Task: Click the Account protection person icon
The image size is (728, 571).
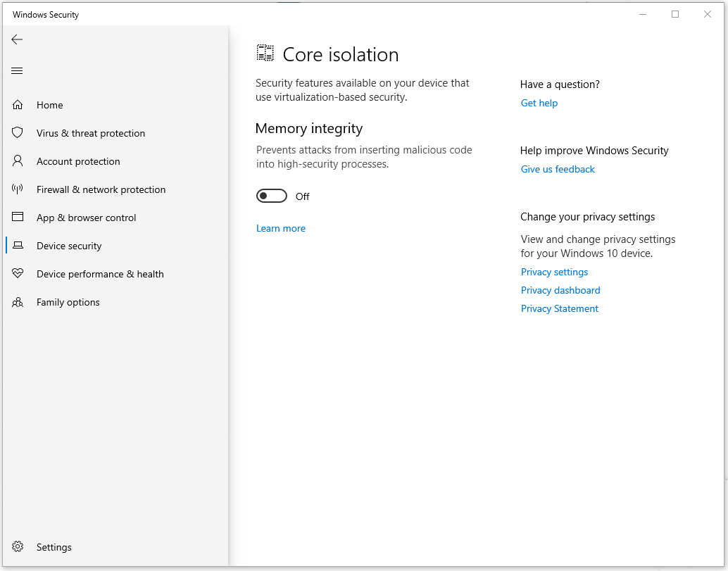Action: [18, 161]
